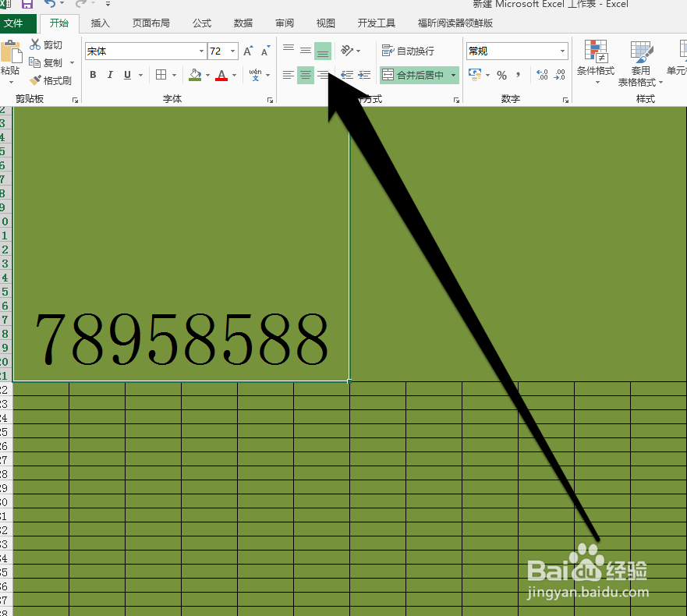This screenshot has height=616, width=687.
Task: Select middle vertical align icon
Action: click(306, 51)
